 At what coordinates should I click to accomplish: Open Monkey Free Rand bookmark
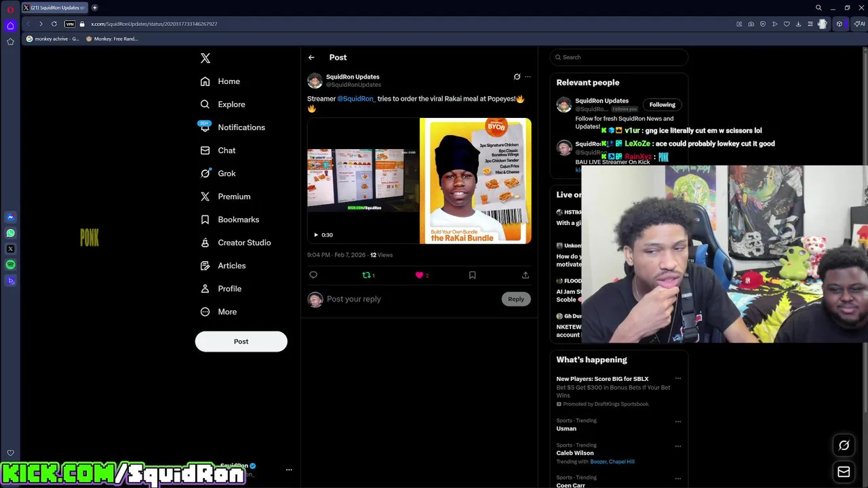[x=112, y=39]
